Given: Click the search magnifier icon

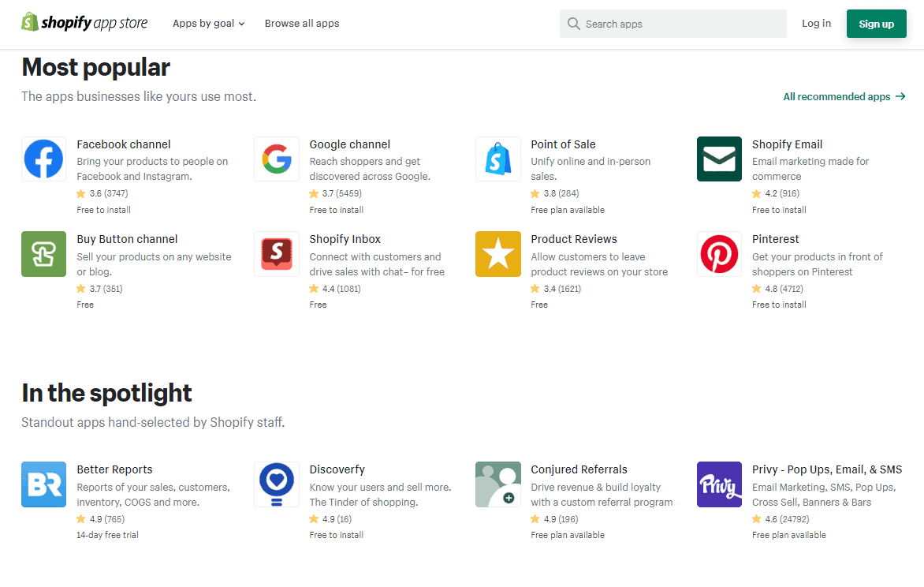Looking at the screenshot, I should [573, 24].
